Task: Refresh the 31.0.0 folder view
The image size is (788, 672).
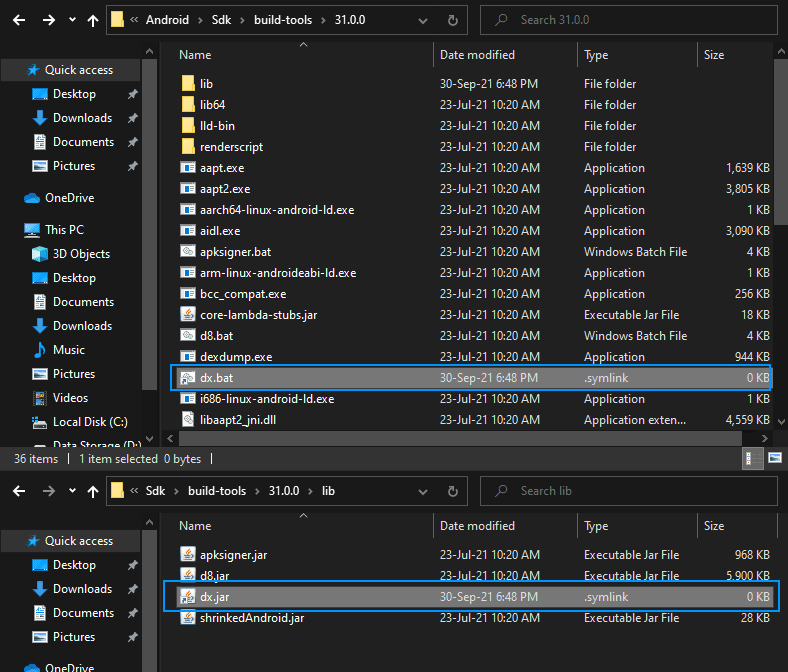Action: (x=454, y=20)
